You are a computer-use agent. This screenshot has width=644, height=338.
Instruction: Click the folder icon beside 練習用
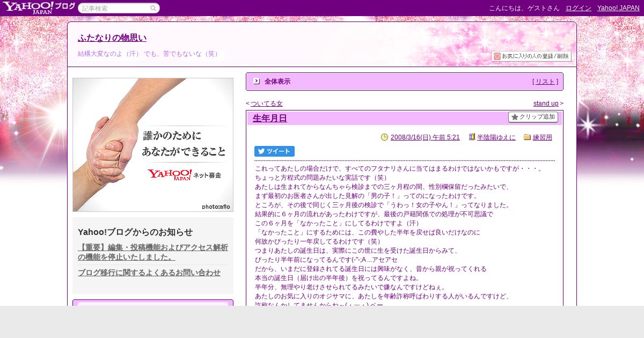coord(527,137)
